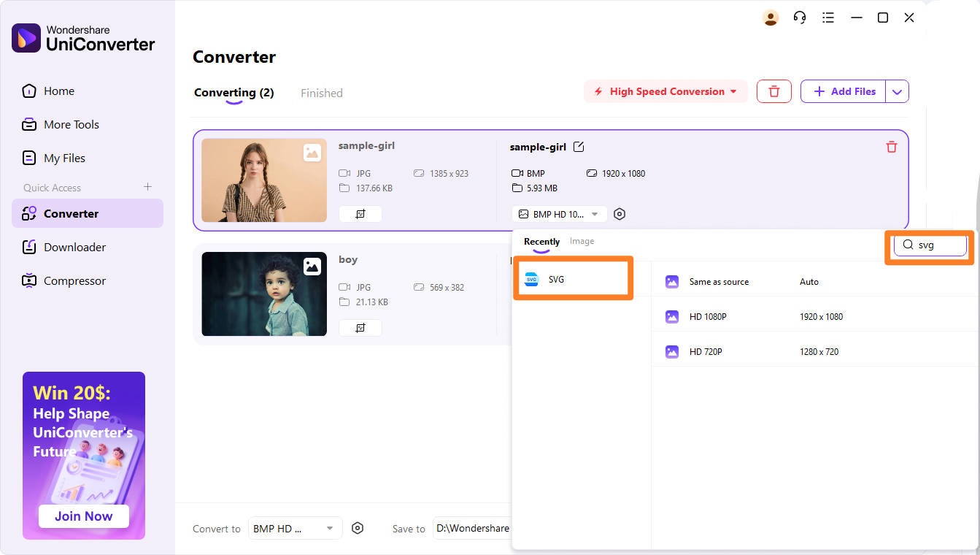Open the BMP HD 10... format dropdown
980x555 pixels.
560,214
